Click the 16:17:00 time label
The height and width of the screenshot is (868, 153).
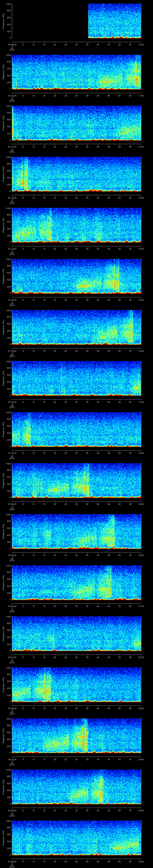[x=12, y=453]
